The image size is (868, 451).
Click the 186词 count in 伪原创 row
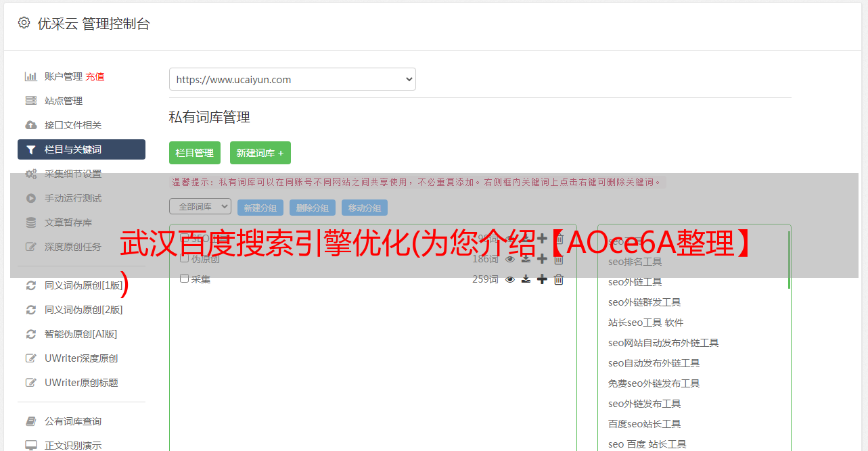click(x=485, y=259)
